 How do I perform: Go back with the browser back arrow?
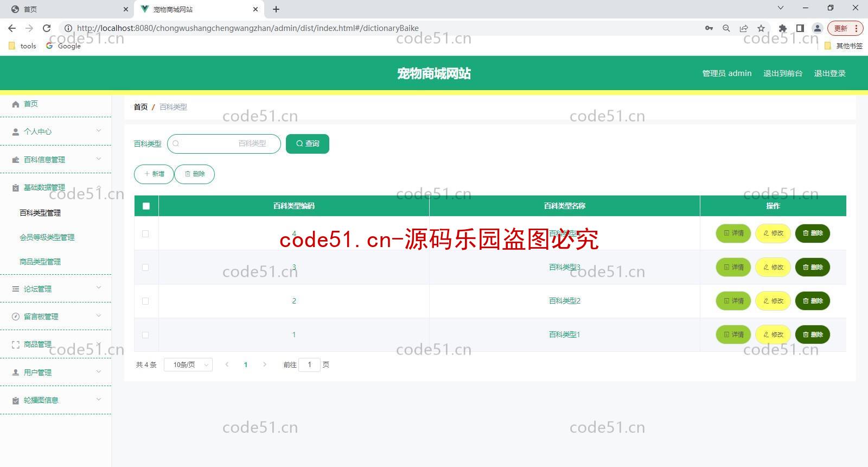(12, 28)
